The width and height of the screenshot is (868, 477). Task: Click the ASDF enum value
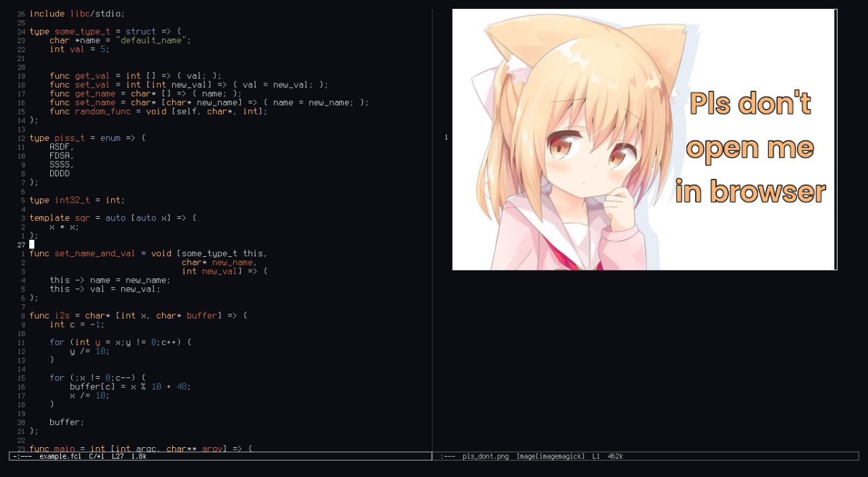(x=61, y=147)
